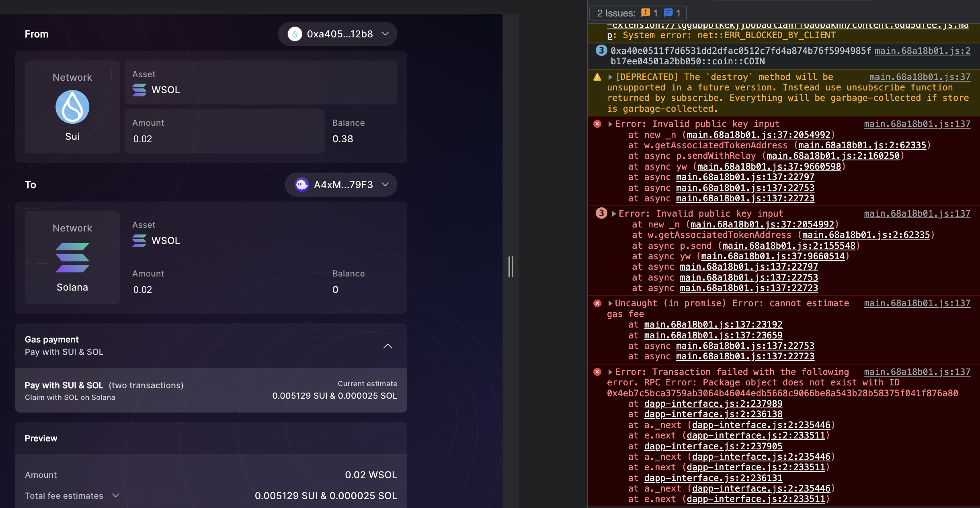
Task: Click the red error icon of Uncaught promise error
Action: pos(597,303)
